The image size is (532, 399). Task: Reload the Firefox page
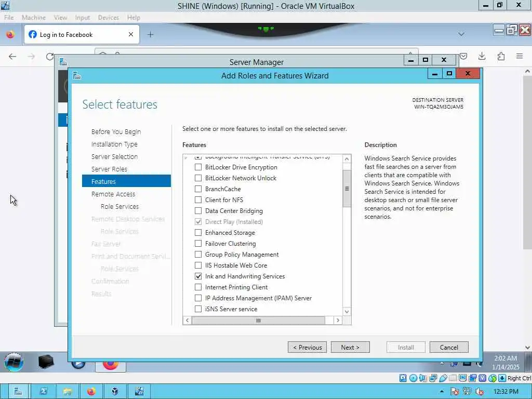click(50, 56)
